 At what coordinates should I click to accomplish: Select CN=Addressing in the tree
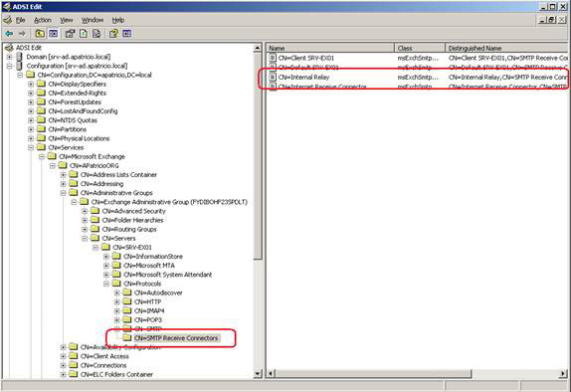(x=101, y=184)
